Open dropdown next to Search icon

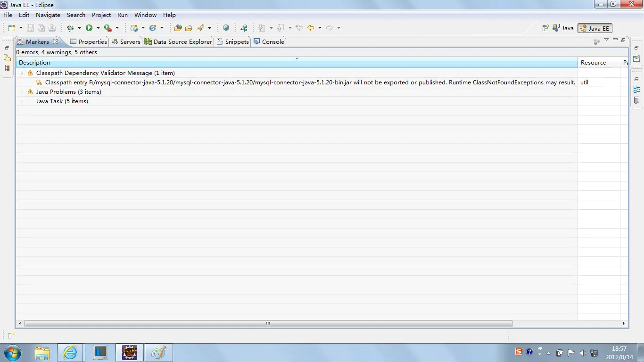(210, 28)
